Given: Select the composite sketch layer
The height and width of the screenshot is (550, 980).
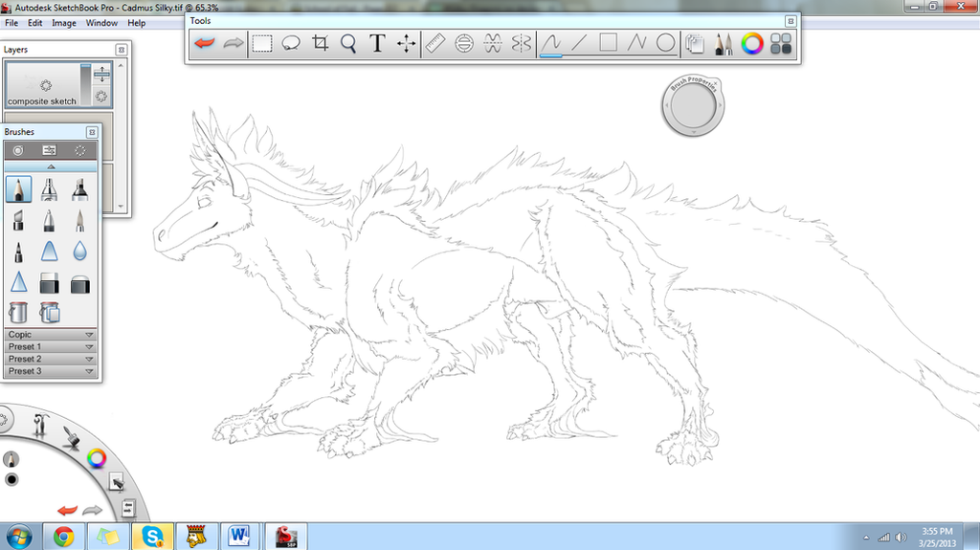Looking at the screenshot, I should point(42,84).
